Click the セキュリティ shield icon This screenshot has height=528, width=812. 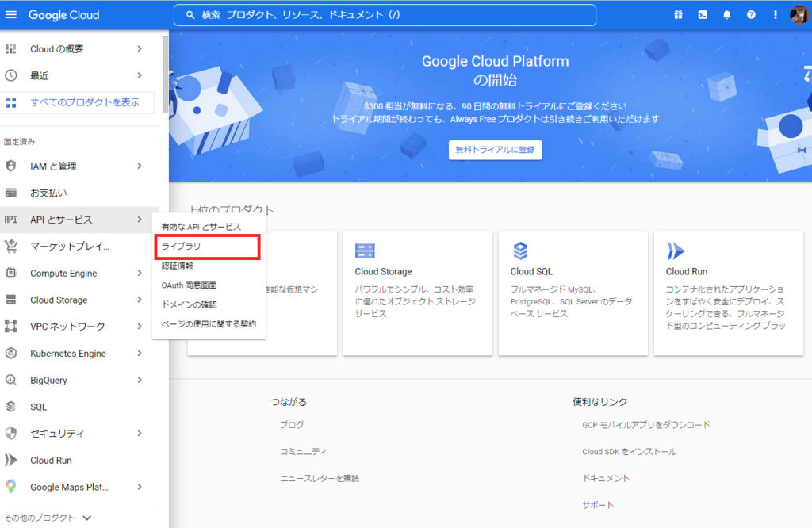[x=11, y=434]
